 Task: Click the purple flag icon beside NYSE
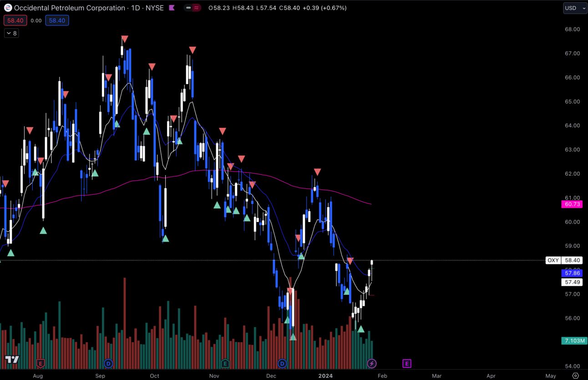[x=172, y=8]
